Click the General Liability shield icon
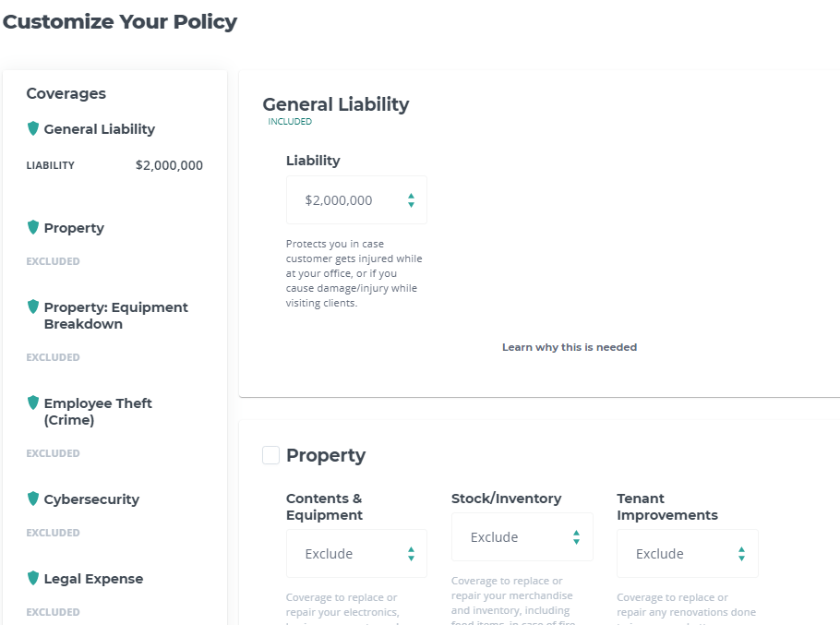The width and height of the screenshot is (840, 625). tap(33, 129)
